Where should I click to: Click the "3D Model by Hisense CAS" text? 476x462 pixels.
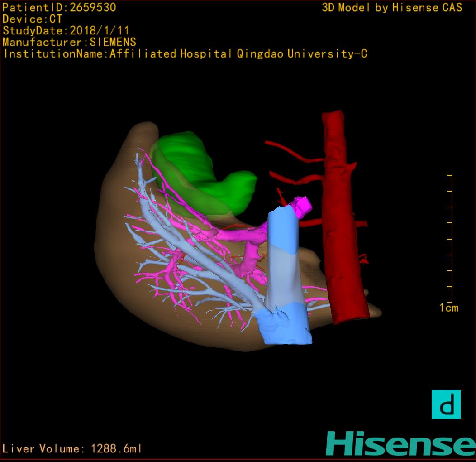[392, 8]
